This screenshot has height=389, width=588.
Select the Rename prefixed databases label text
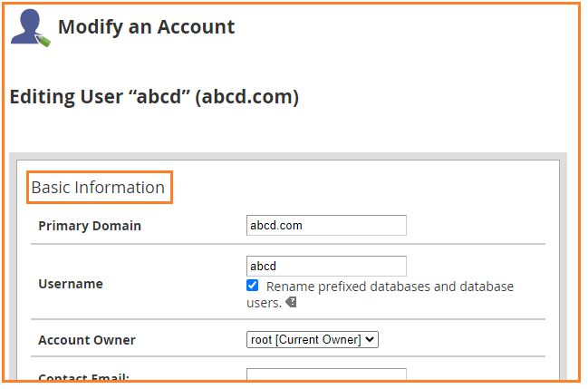(380, 295)
